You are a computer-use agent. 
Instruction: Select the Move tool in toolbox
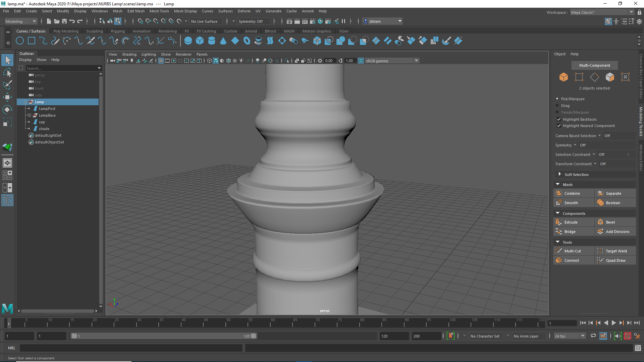tap(7, 97)
